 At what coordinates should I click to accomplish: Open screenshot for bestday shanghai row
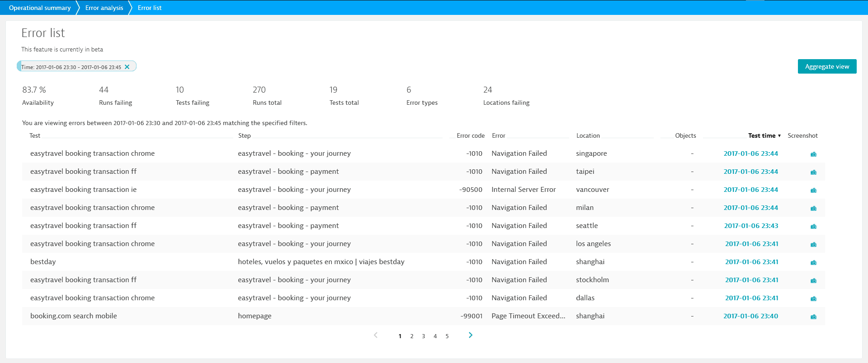pos(813,262)
